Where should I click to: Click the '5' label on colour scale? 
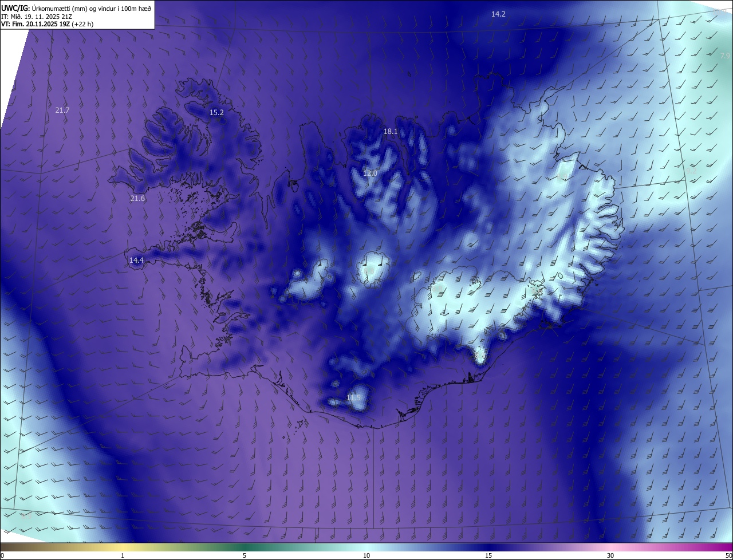pyautogui.click(x=245, y=556)
